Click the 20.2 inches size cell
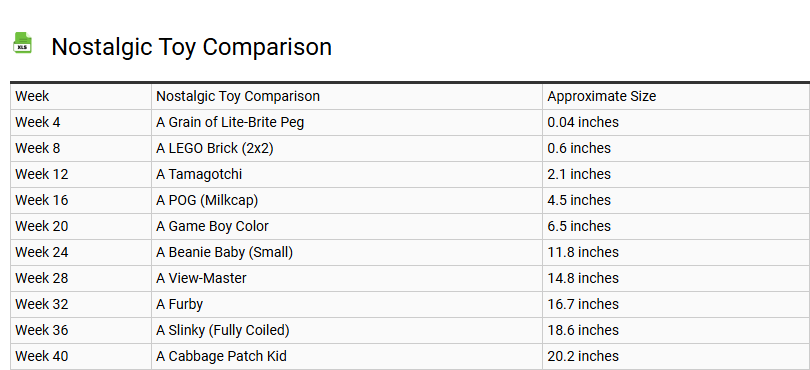 click(x=676, y=357)
